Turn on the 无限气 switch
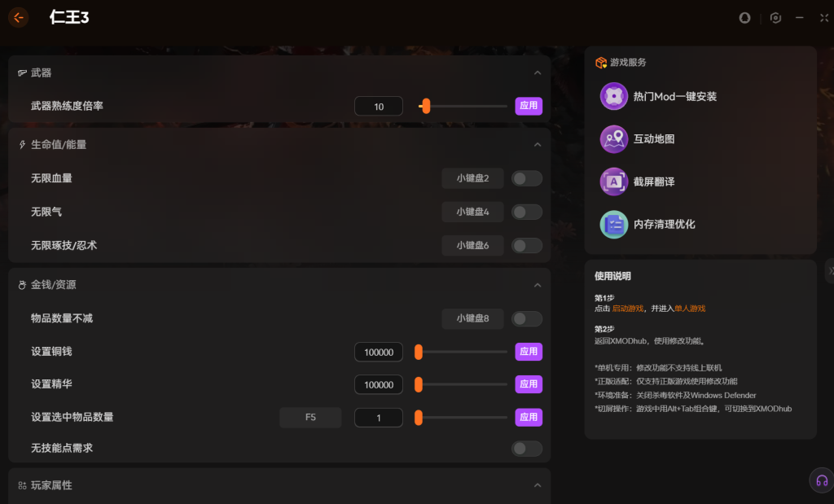The image size is (834, 504). [526, 212]
